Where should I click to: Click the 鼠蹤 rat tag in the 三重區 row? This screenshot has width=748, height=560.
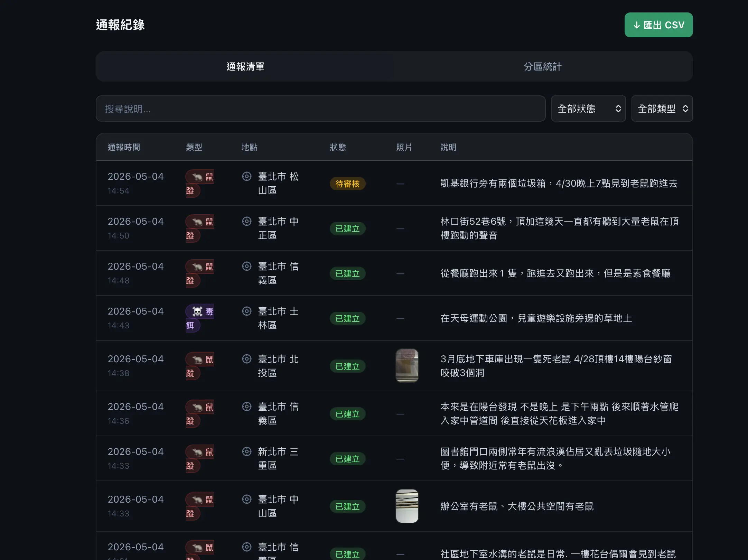(200, 459)
